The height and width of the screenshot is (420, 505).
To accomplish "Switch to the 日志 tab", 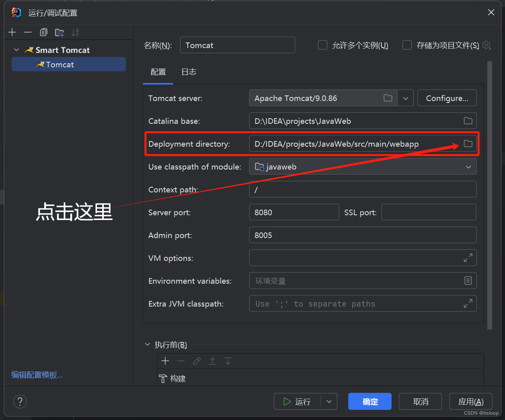I will [x=189, y=72].
